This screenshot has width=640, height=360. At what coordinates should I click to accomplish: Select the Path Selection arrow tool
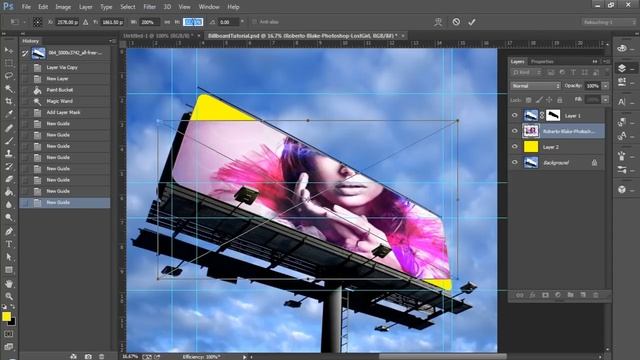coord(9,257)
